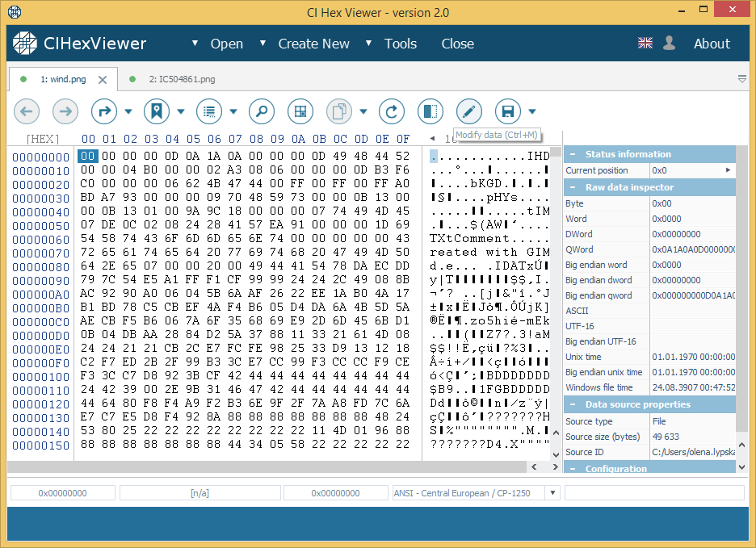Expand the tab list dropdown

click(742, 78)
